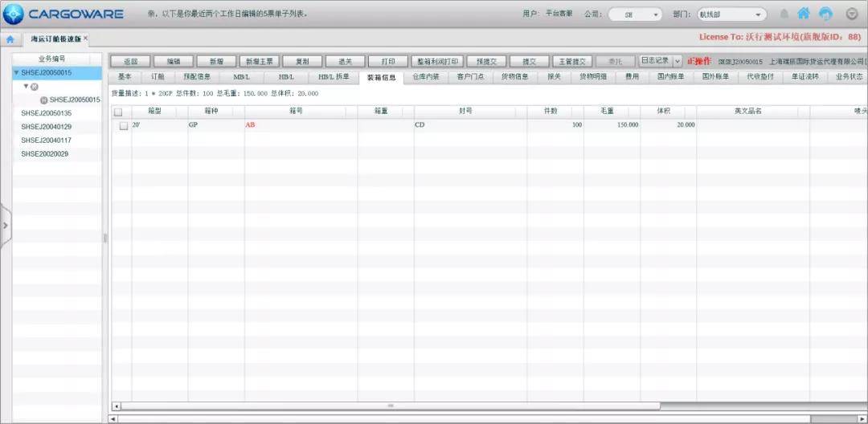
Task: Open the round down-arrow menu icon in header
Action: [852, 14]
